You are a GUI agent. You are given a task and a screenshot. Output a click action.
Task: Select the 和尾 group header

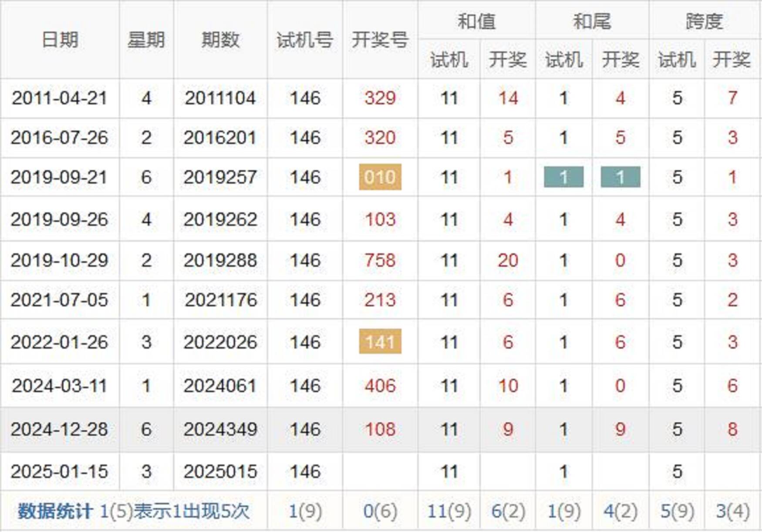click(x=592, y=21)
